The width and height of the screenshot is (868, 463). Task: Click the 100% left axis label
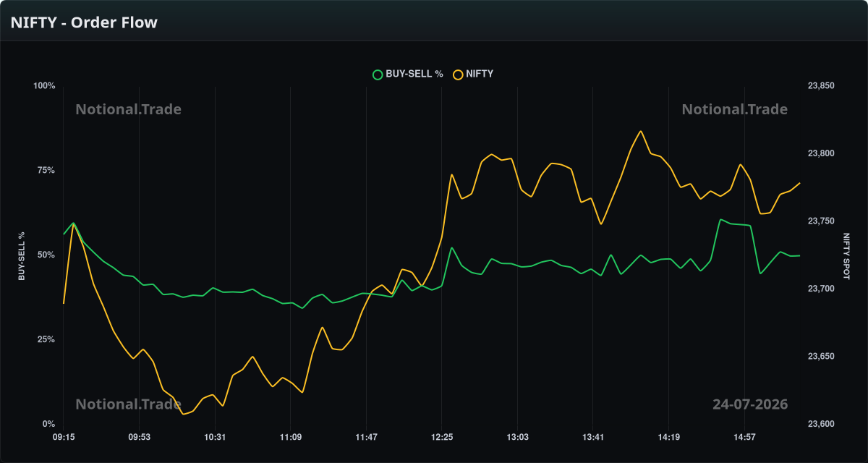(x=45, y=86)
